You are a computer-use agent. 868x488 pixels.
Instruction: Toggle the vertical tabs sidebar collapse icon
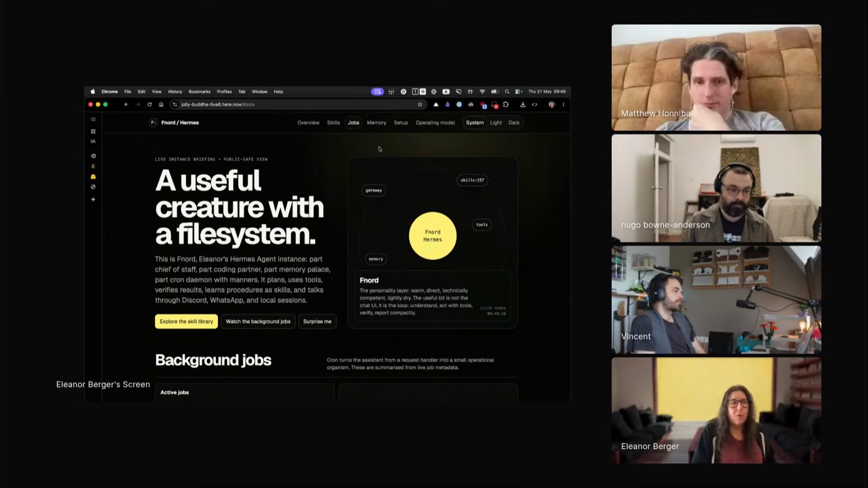pos(93,120)
